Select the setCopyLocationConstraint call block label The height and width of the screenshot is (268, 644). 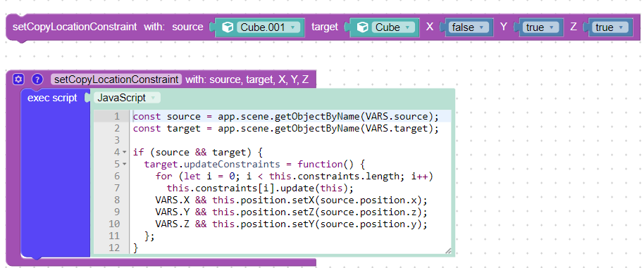point(75,27)
